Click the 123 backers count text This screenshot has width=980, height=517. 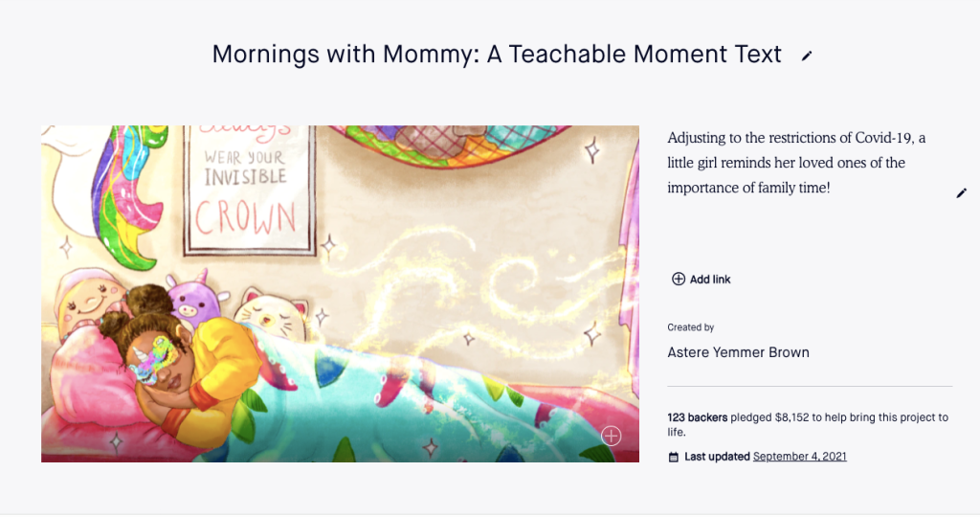(697, 417)
